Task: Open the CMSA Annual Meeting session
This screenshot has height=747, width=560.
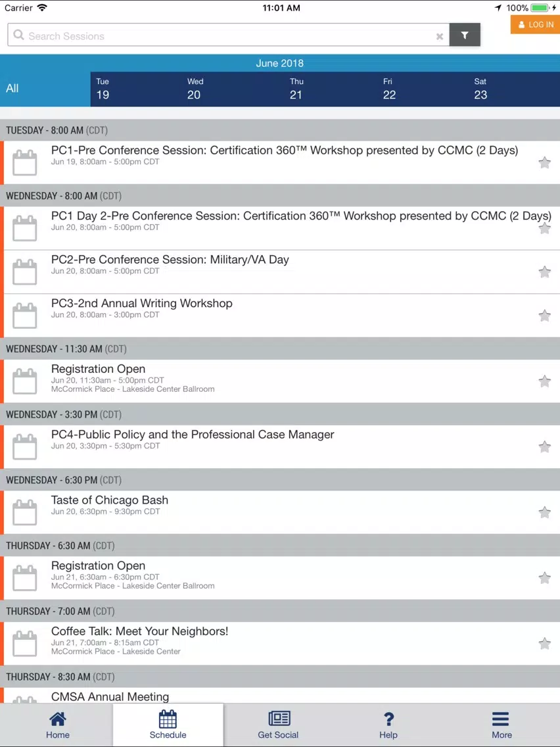Action: (110, 696)
